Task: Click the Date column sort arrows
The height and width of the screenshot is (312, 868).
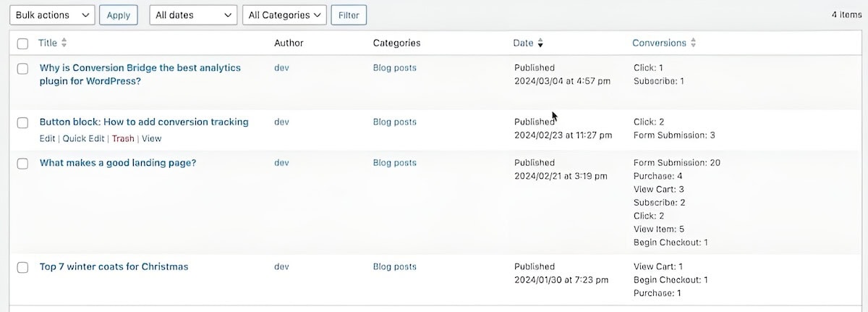Action: coord(540,43)
